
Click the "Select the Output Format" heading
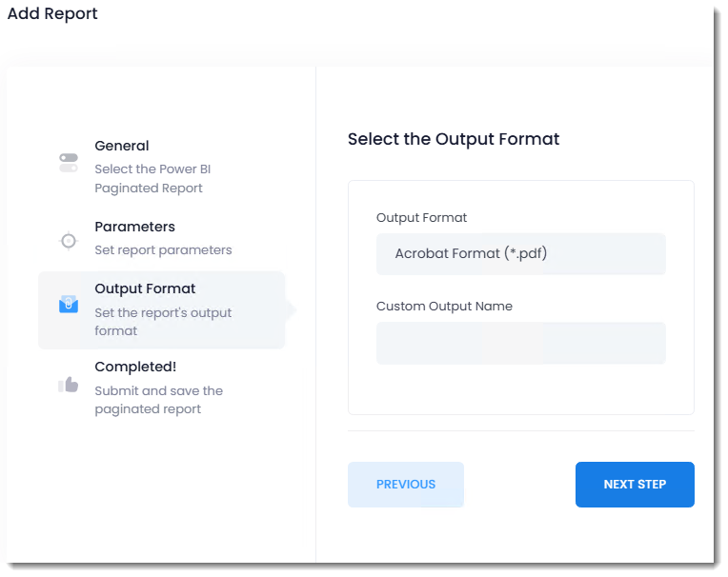454,139
